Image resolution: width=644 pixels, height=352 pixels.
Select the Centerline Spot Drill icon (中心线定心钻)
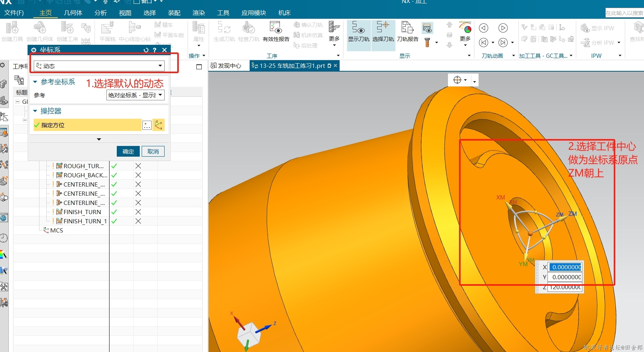135,31
